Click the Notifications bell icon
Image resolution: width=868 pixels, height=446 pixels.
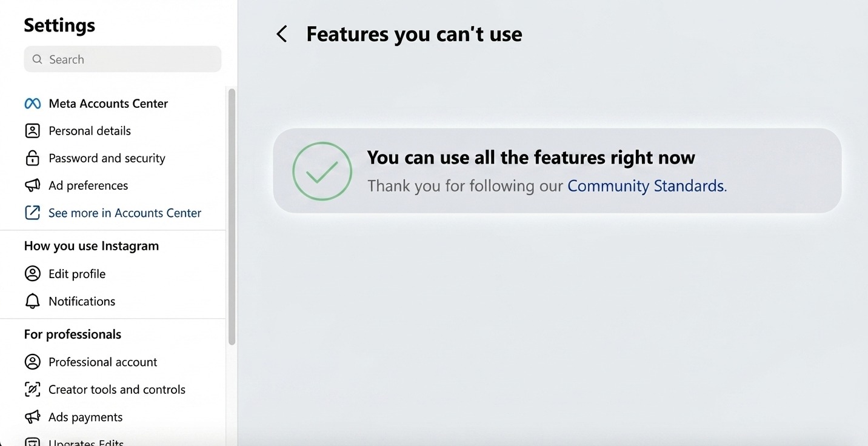click(x=32, y=301)
